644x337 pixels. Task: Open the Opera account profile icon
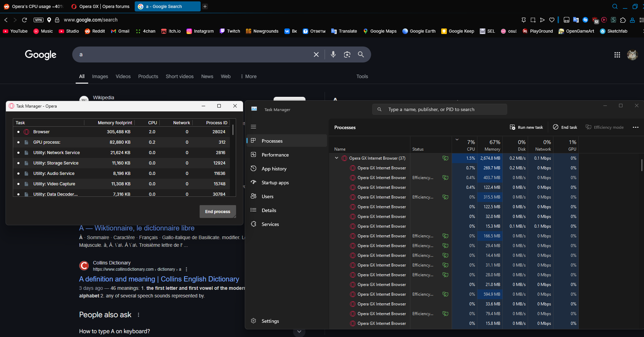click(632, 20)
